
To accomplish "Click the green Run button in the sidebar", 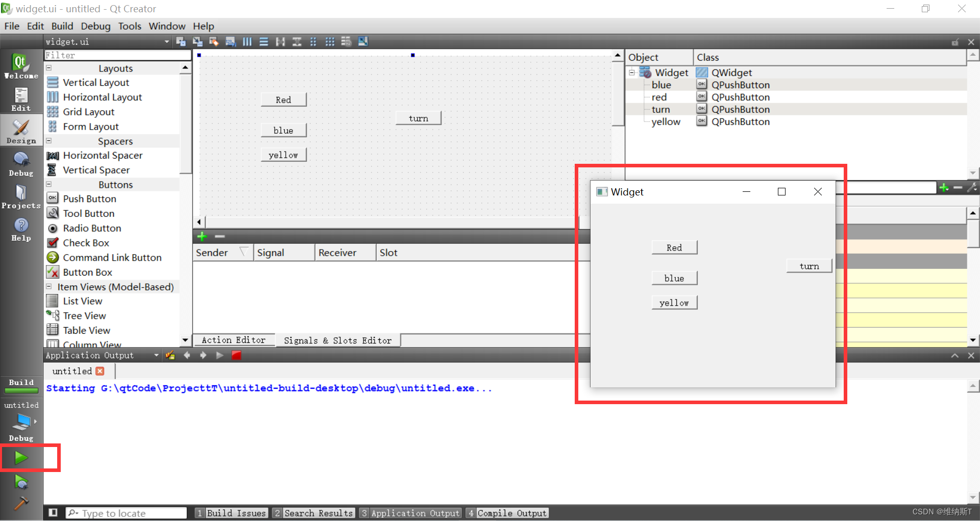I will (20, 457).
